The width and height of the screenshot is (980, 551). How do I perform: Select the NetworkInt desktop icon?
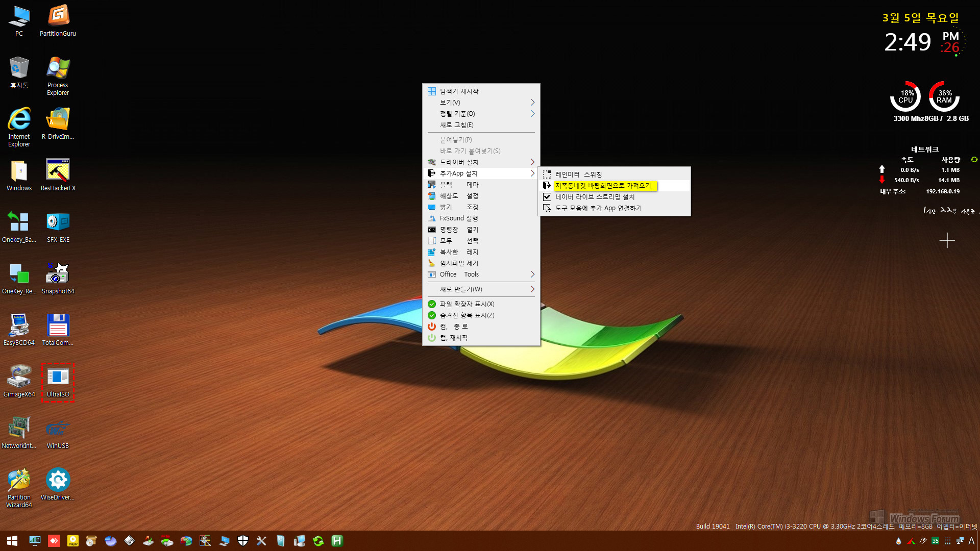tap(19, 433)
